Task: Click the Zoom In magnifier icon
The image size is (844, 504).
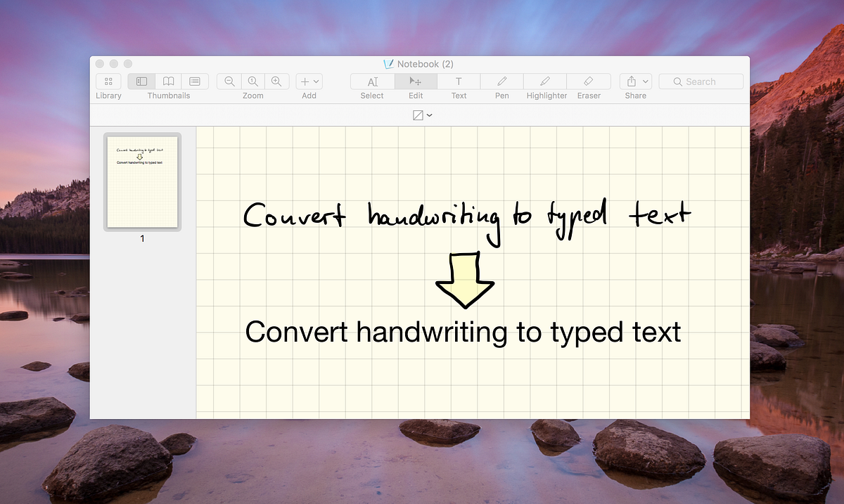Action: click(x=275, y=81)
